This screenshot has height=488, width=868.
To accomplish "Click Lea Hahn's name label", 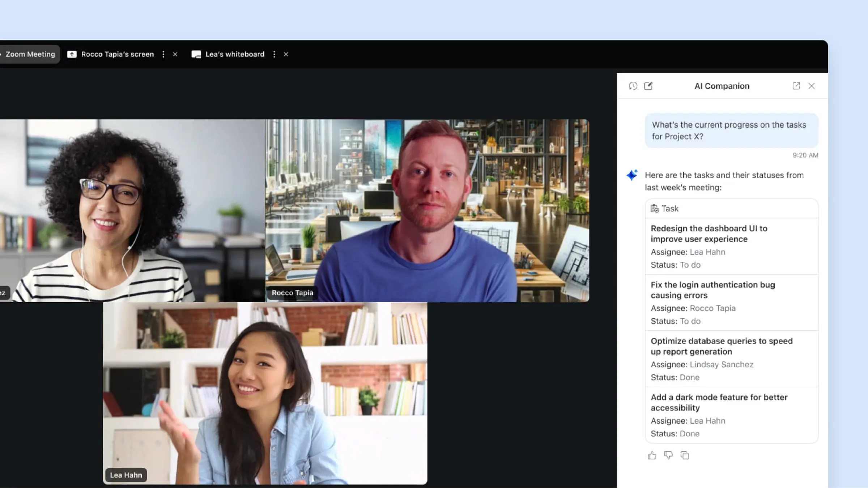I will point(125,475).
